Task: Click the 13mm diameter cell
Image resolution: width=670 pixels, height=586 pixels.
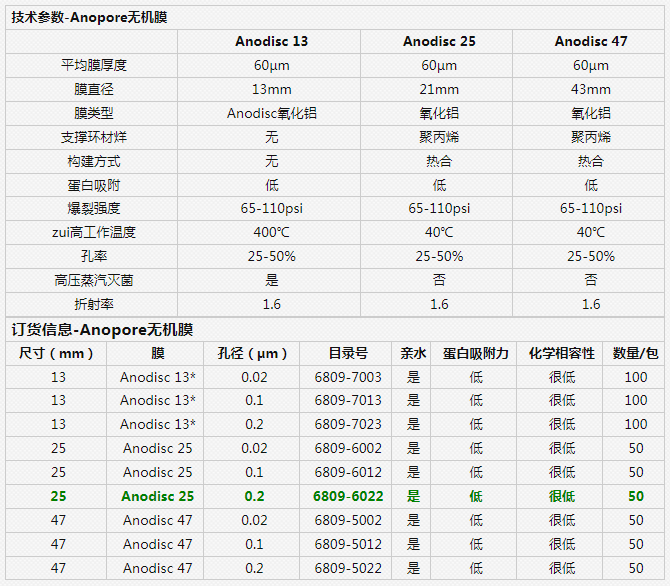Action: 271,89
